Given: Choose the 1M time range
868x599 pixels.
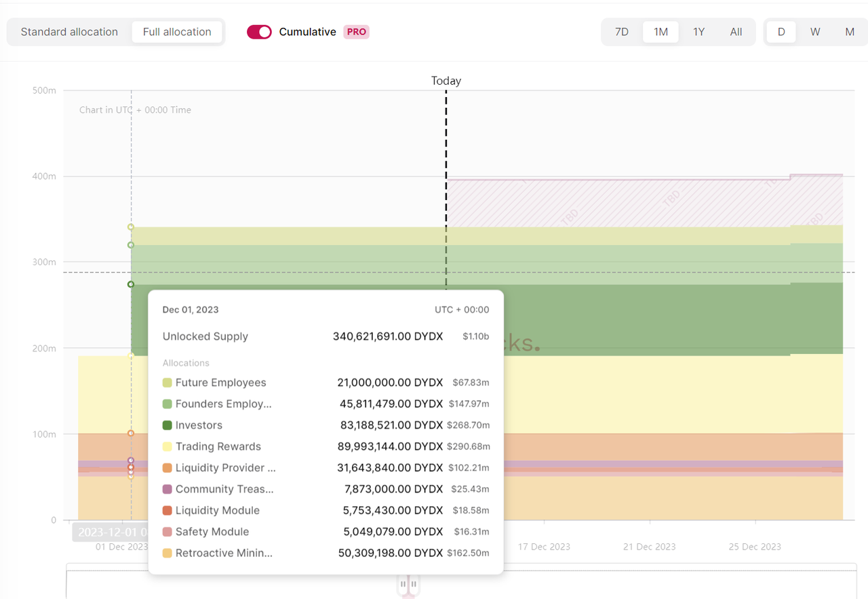Looking at the screenshot, I should [660, 32].
